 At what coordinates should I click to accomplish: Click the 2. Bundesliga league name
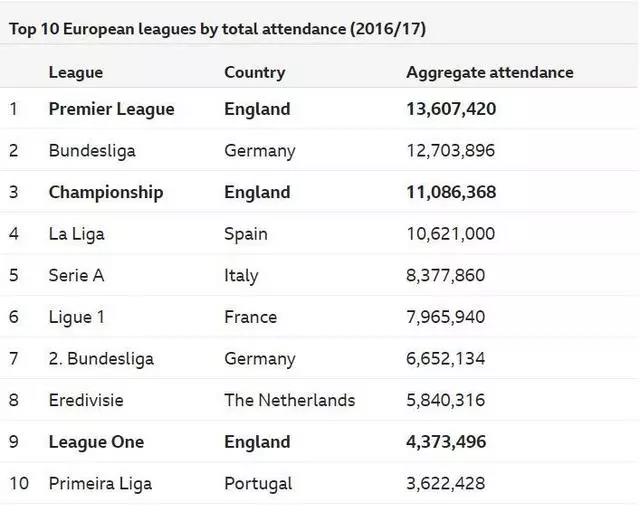coord(101,358)
